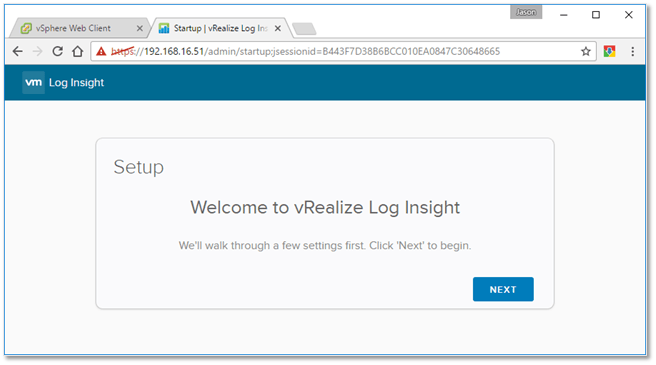Image resolution: width=656 pixels, height=365 pixels.
Task: Open a new browser tab
Action: (304, 29)
